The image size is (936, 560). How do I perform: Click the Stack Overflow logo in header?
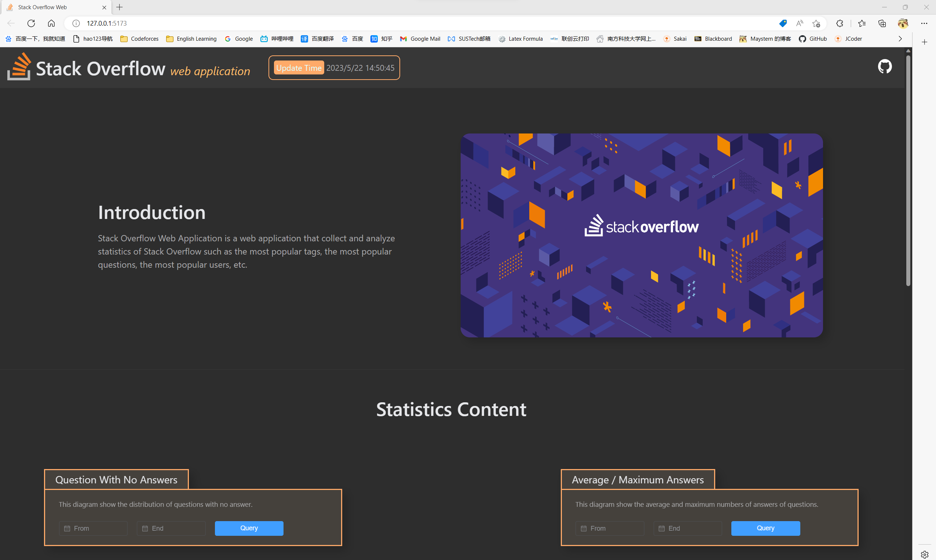(x=19, y=67)
